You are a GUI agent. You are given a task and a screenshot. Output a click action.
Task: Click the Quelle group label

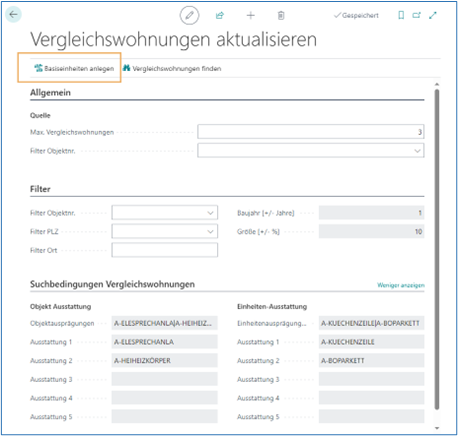(x=40, y=115)
